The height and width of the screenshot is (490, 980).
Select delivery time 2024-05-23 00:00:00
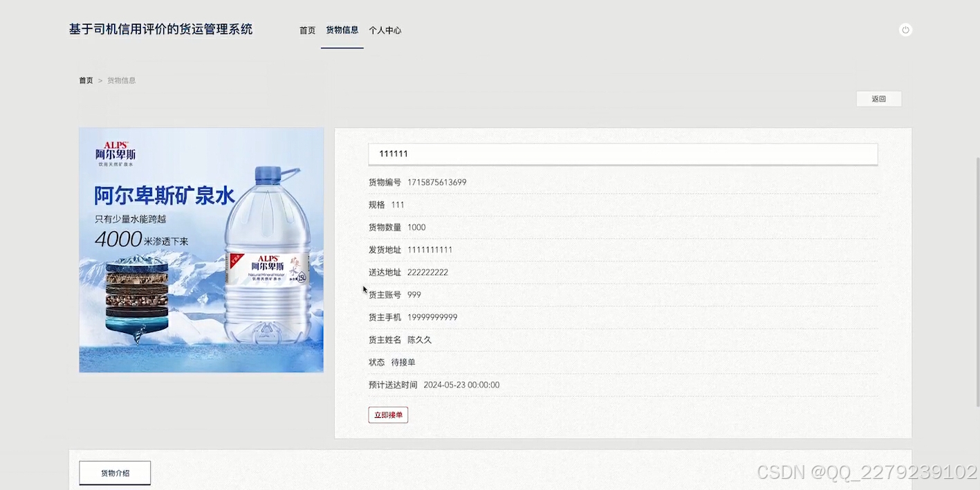[461, 385]
